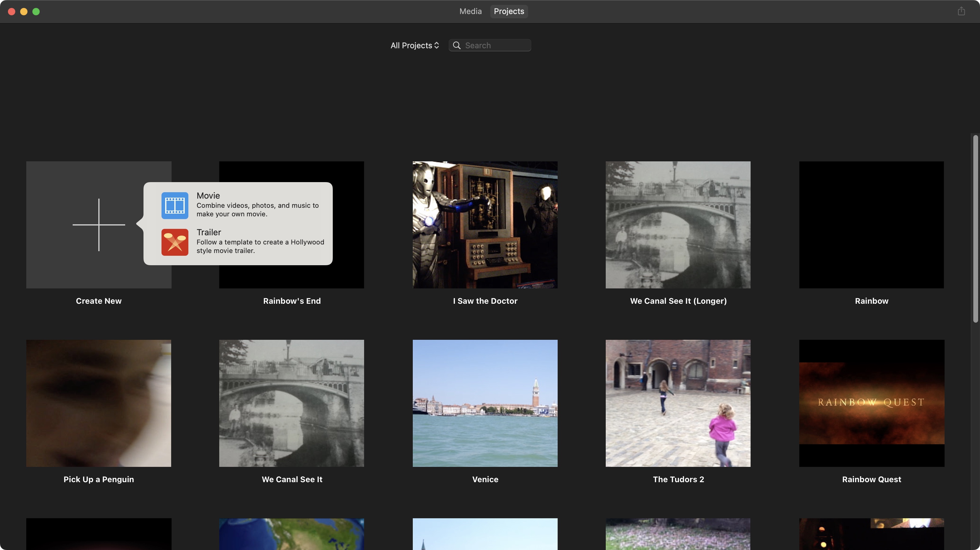The image size is (980, 550).
Task: Click the Rainbow Quest title text
Action: 872,479
